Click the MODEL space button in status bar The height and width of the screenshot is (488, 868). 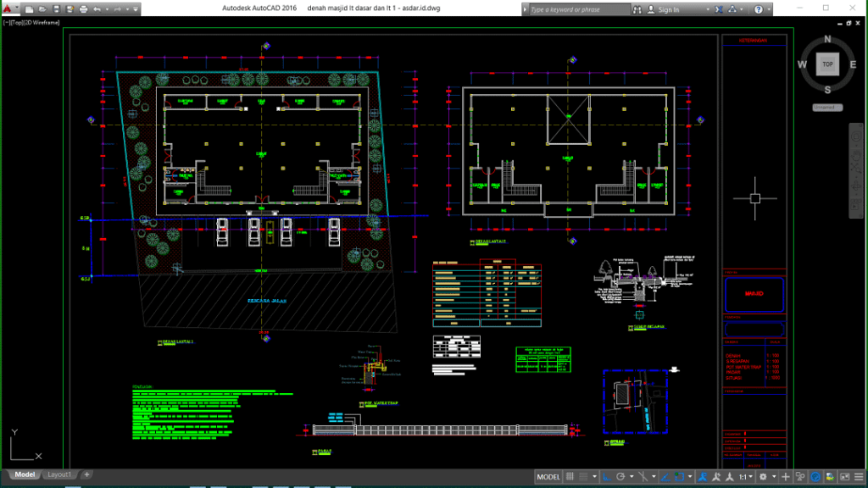point(548,477)
